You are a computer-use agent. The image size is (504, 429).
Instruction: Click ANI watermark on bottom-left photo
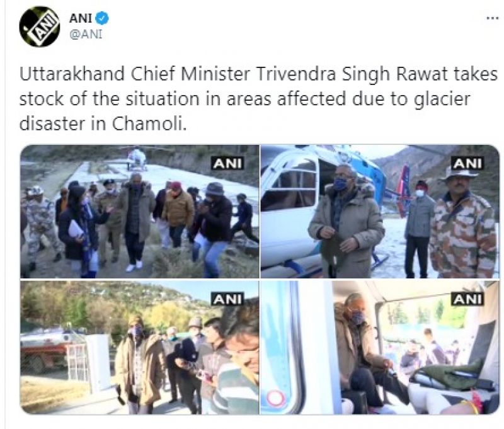click(227, 299)
